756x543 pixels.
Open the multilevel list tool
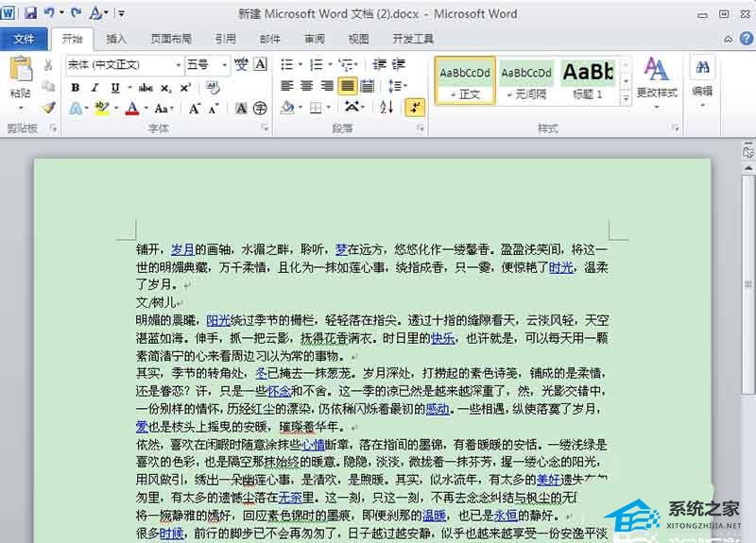pos(346,64)
